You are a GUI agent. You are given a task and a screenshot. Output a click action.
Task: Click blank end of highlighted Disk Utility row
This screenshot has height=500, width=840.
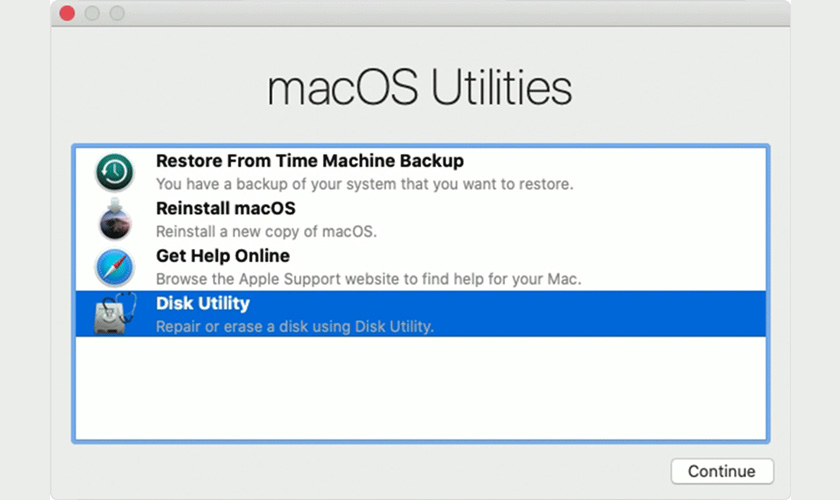[x=600, y=314]
